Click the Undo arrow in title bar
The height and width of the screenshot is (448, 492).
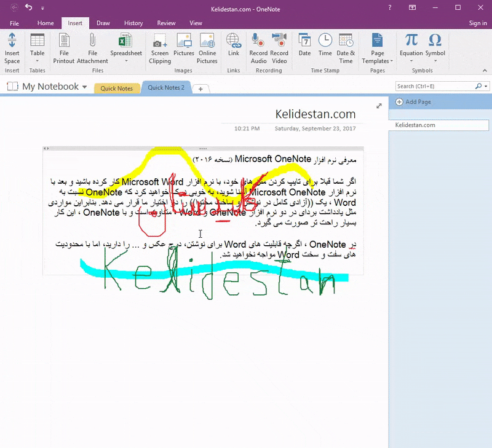(x=28, y=7)
